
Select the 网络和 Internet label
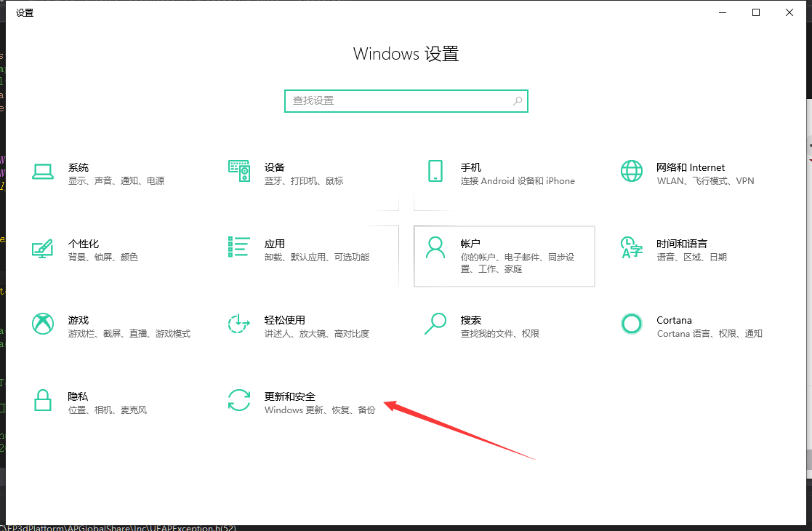coord(690,167)
